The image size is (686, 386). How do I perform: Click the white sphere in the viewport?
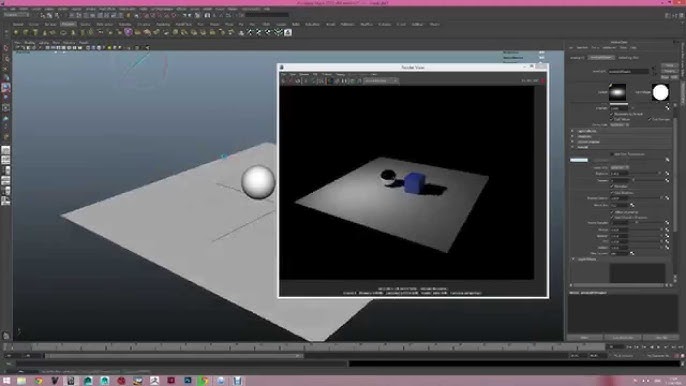pos(258,182)
